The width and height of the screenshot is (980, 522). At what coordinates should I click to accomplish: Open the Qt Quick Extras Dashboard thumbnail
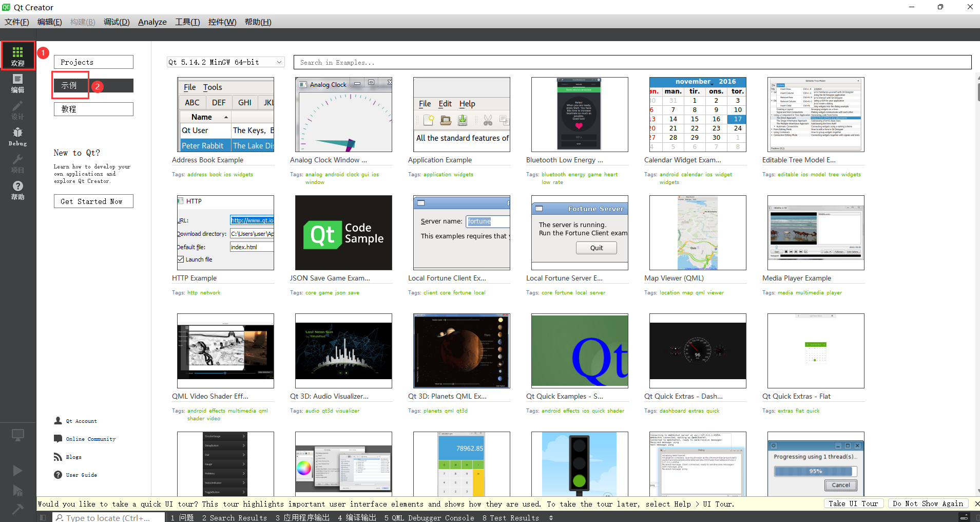pos(698,351)
